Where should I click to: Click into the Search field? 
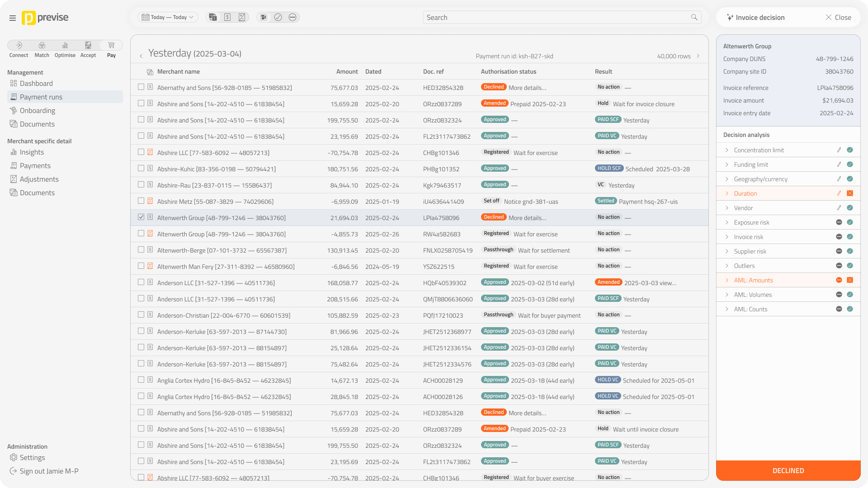point(556,18)
